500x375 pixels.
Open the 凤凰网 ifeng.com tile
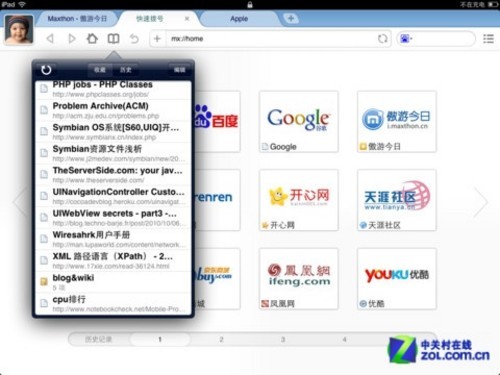[299, 279]
